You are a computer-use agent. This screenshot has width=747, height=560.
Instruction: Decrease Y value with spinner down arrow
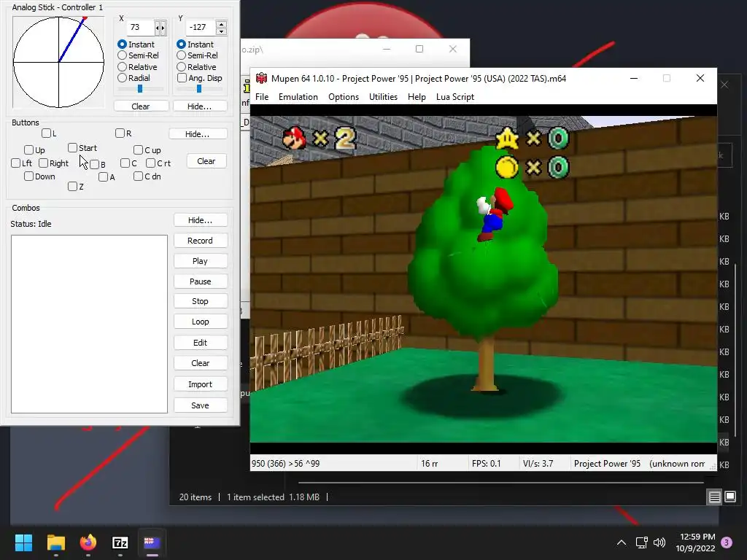click(x=221, y=31)
